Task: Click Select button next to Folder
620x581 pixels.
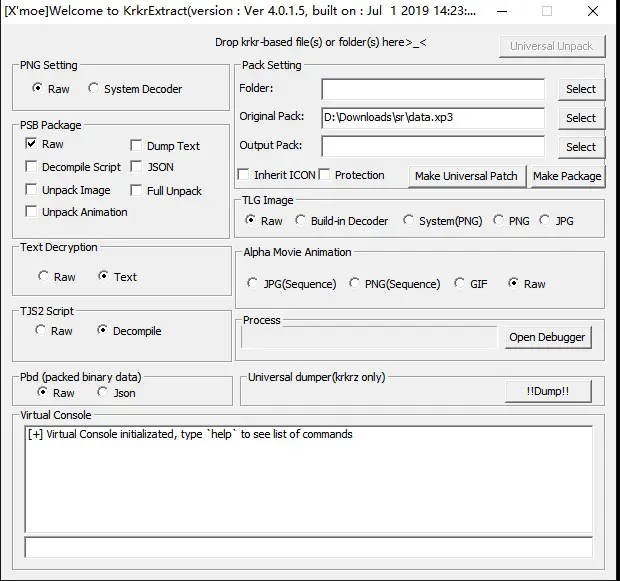Action: pos(581,89)
